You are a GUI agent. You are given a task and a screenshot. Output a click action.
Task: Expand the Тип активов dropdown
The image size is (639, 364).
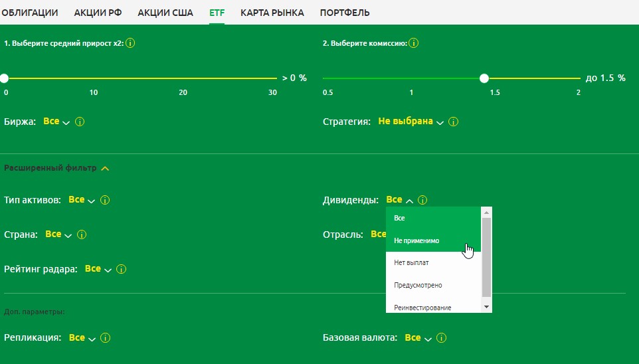click(x=82, y=200)
